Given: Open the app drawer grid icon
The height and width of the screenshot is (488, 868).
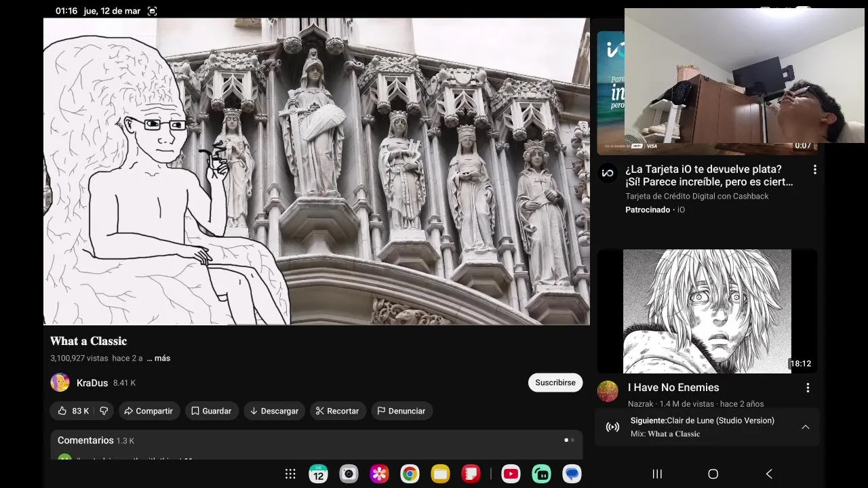Looking at the screenshot, I should 290,474.
